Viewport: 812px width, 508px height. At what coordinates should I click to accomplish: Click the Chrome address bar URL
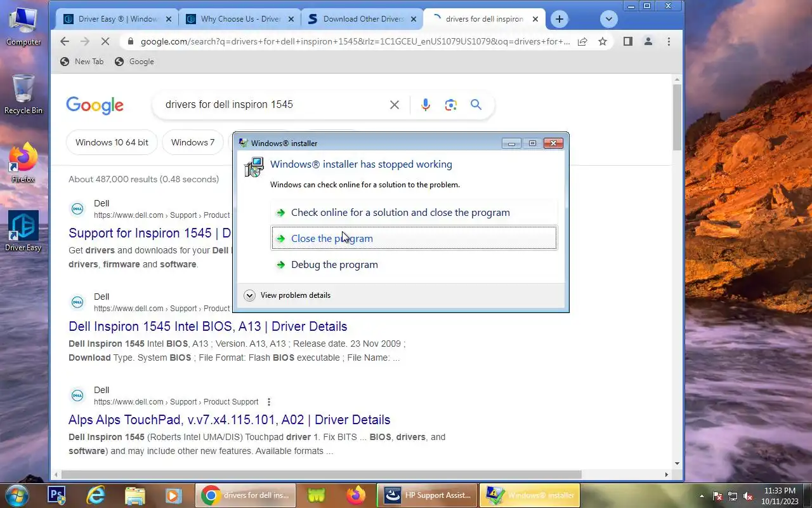(x=355, y=41)
